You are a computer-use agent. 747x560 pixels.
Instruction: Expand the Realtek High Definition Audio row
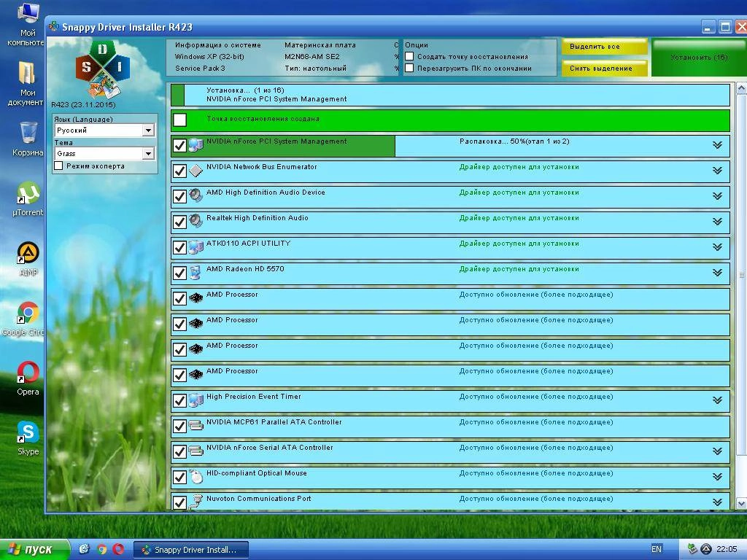(x=717, y=222)
